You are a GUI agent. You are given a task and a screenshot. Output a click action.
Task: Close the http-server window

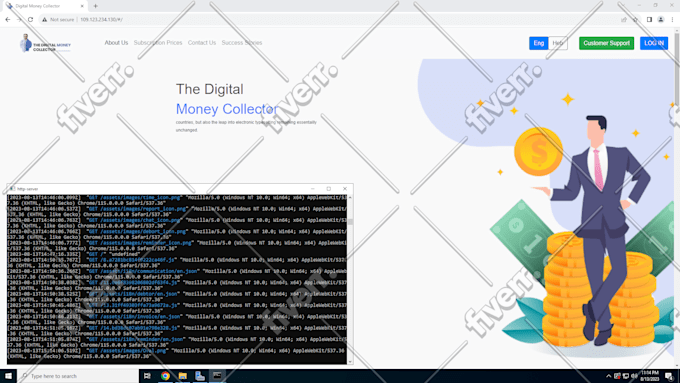pos(345,189)
